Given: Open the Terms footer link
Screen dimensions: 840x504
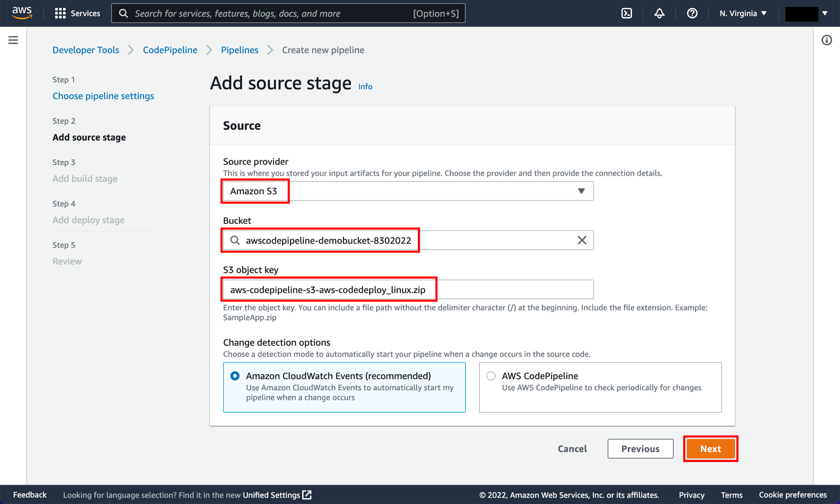Looking at the screenshot, I should tap(731, 495).
